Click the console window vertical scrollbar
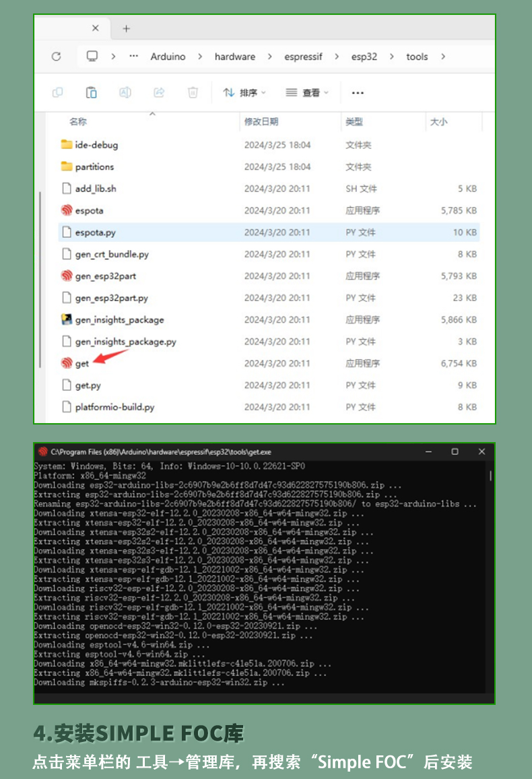 click(x=490, y=477)
